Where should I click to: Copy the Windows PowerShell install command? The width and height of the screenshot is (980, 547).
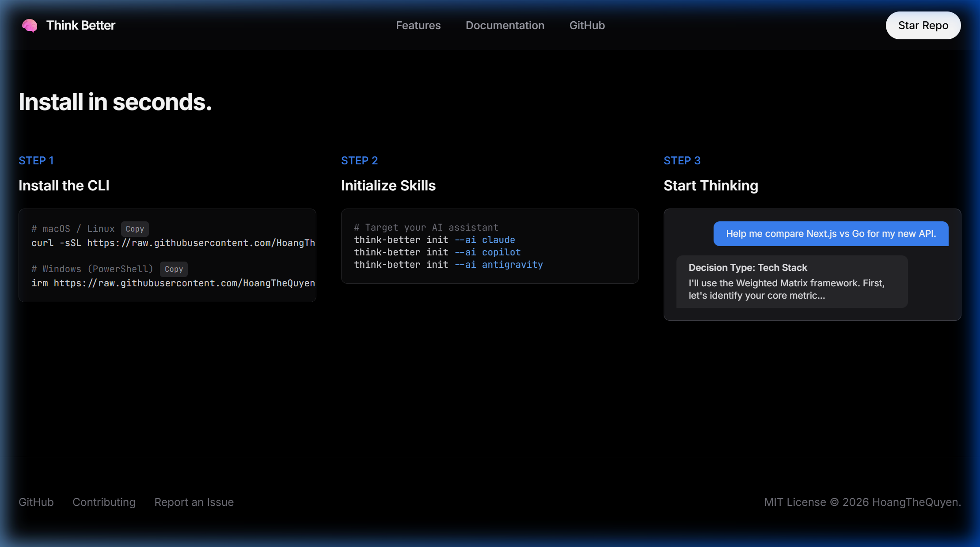(173, 269)
